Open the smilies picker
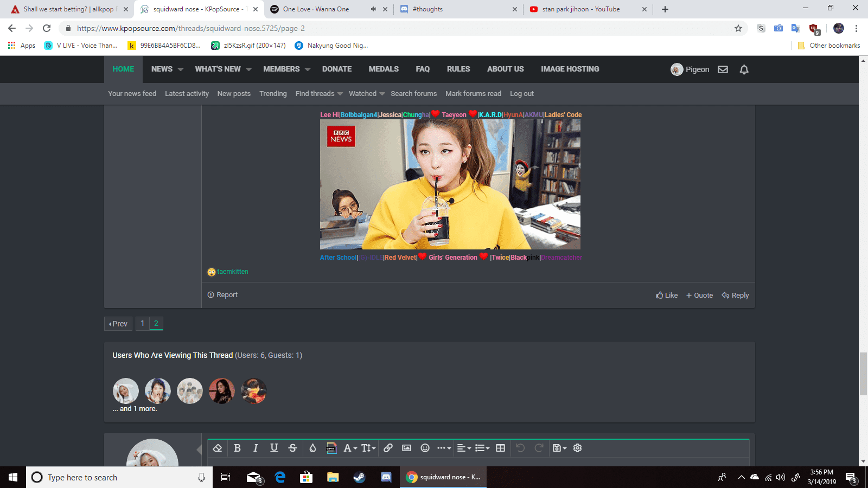 [x=425, y=448]
